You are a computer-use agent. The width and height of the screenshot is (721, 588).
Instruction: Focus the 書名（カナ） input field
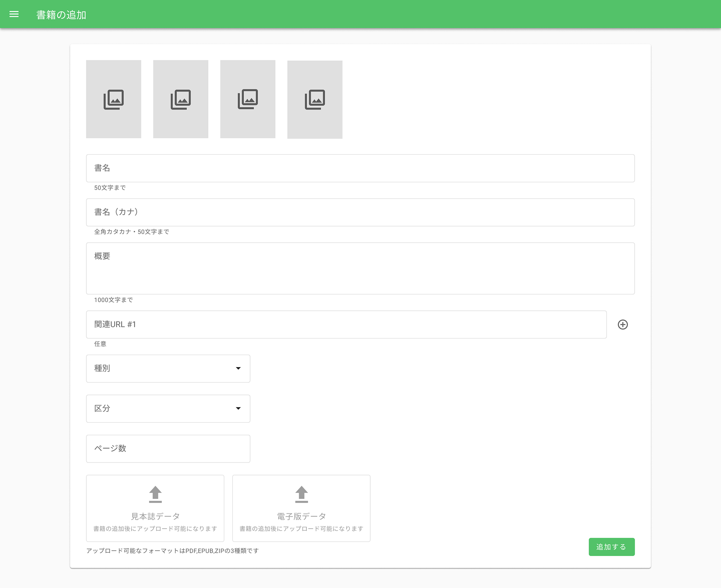click(360, 212)
